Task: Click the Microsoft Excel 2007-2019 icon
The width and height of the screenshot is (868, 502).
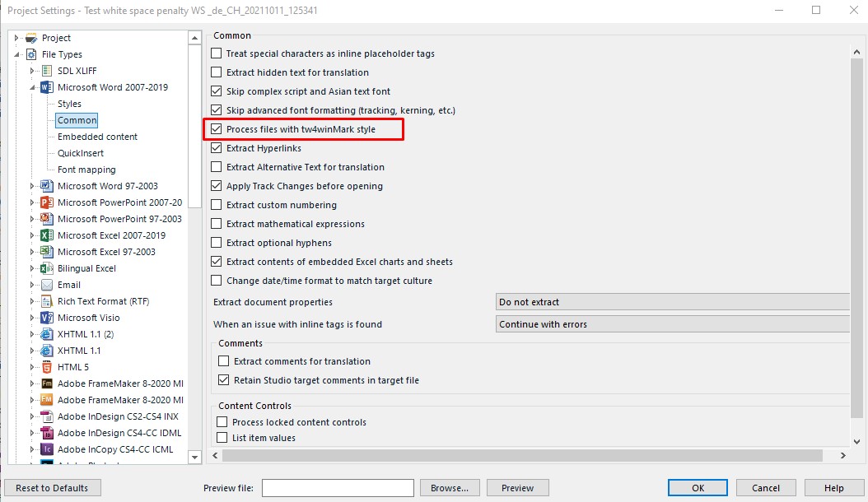Action: tap(47, 235)
